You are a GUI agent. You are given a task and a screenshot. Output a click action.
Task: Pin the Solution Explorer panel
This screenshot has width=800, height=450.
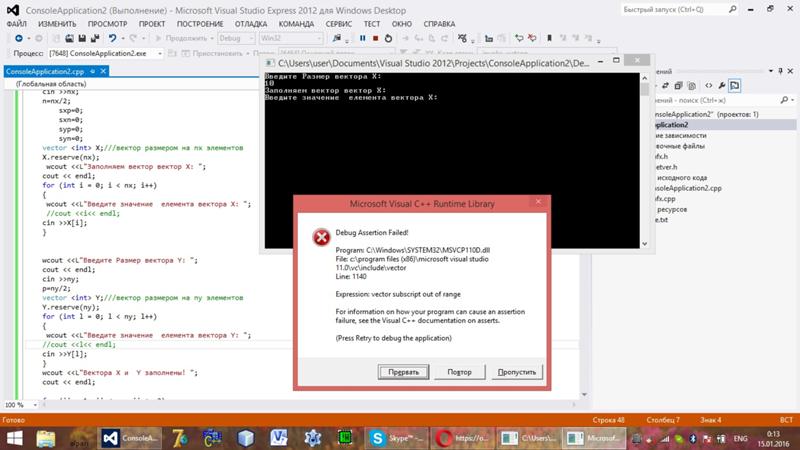[781, 71]
